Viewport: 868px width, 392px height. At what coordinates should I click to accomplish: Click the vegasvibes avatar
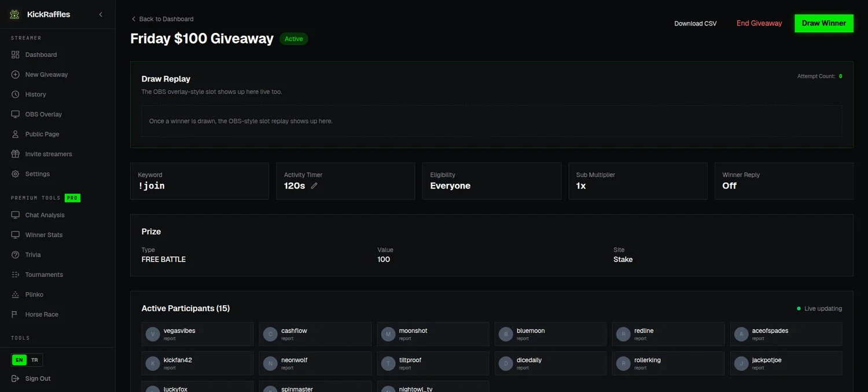click(153, 334)
